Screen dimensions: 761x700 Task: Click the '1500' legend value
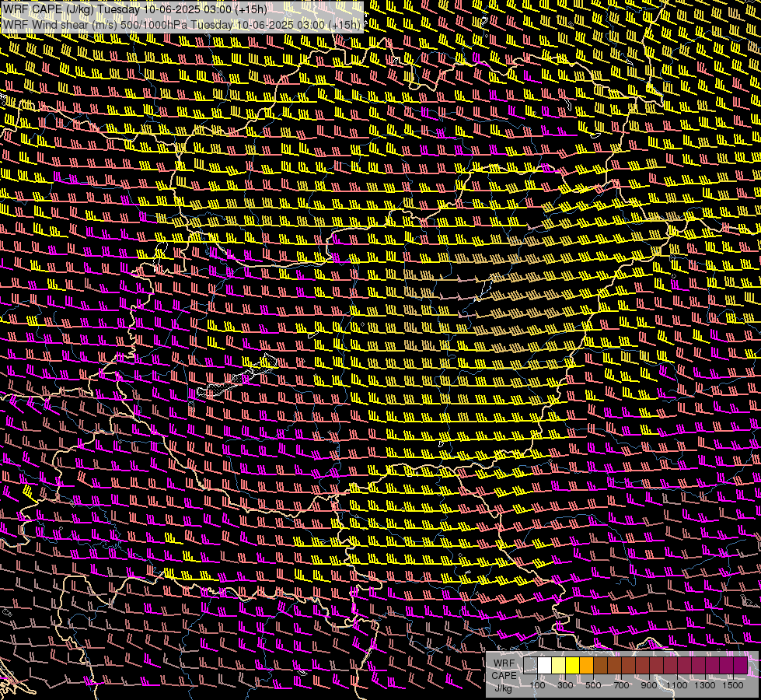pyautogui.click(x=733, y=685)
